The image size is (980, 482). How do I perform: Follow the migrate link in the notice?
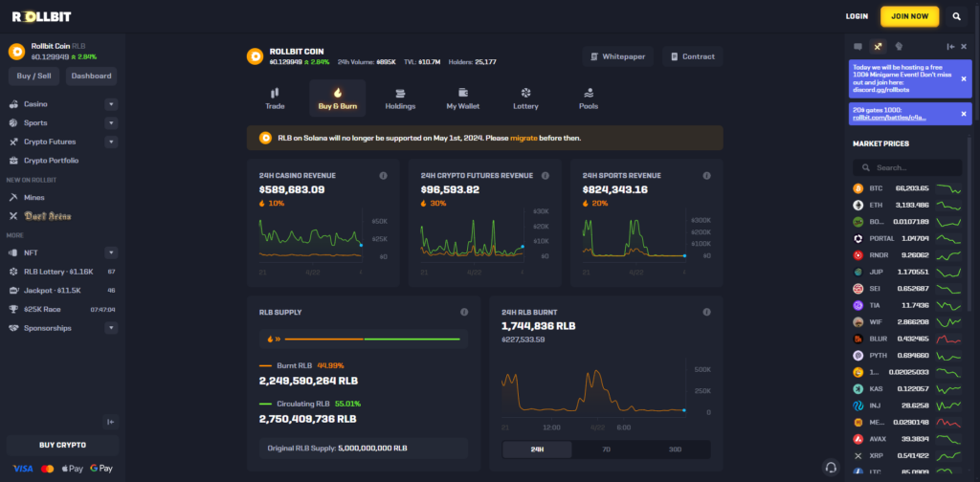[x=523, y=138]
